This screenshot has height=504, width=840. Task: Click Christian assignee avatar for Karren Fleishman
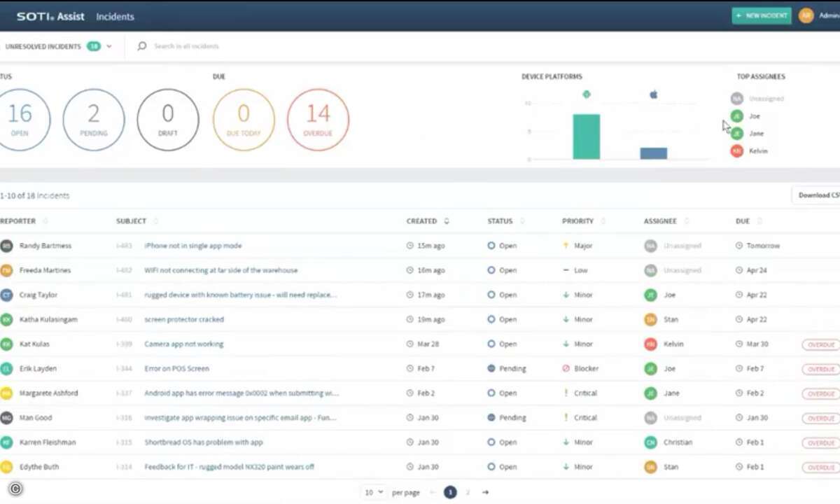pos(651,442)
